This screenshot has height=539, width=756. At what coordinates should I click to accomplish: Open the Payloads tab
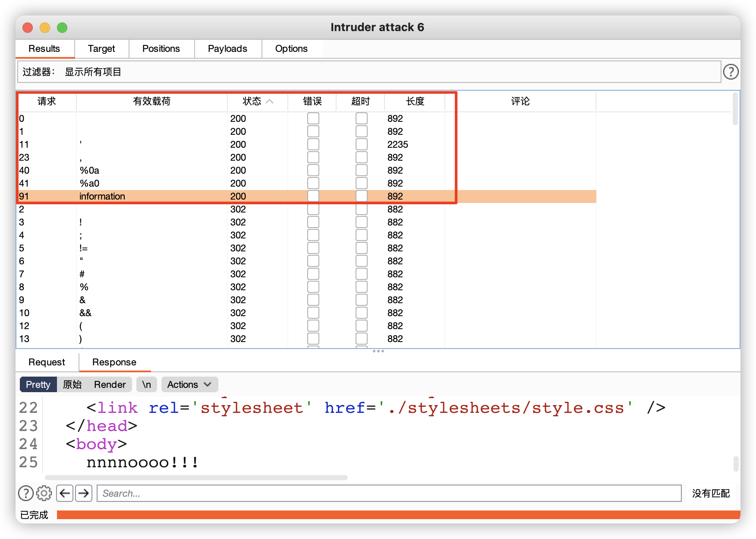[227, 49]
